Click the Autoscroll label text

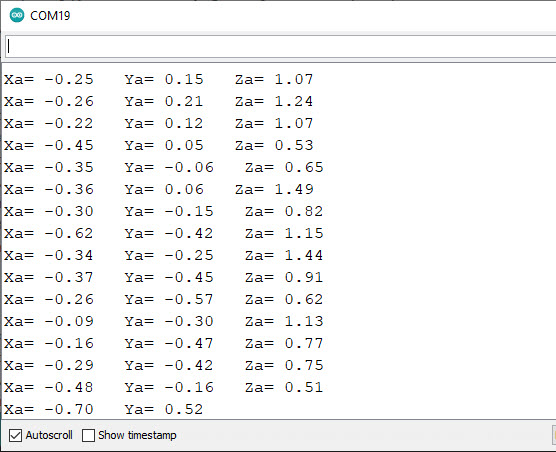pyautogui.click(x=49, y=435)
